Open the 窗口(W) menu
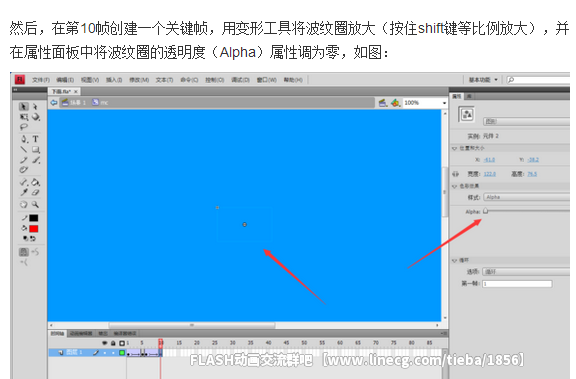 (266, 80)
